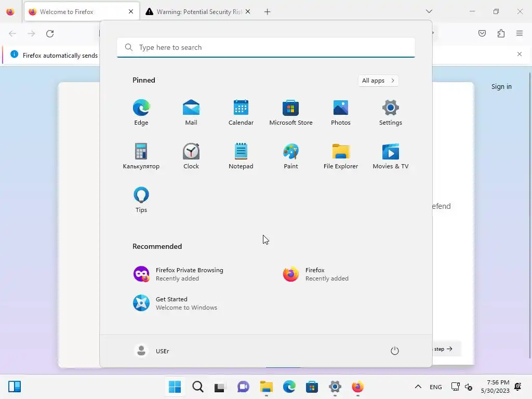
Task: Open the Edge pinned app
Action: click(141, 113)
